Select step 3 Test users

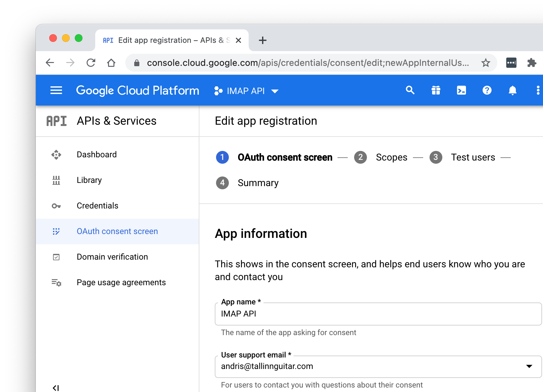pyautogui.click(x=462, y=157)
